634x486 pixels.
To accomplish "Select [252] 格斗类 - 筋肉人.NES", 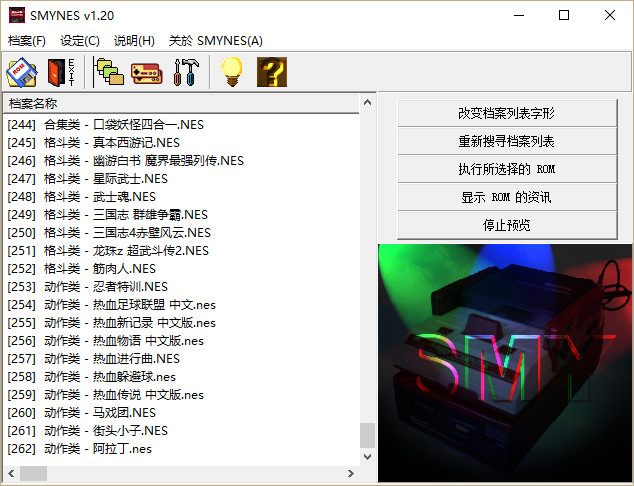I will click(81, 268).
